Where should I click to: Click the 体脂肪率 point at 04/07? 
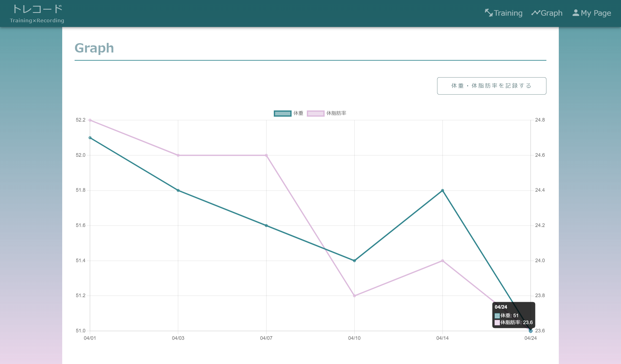tap(266, 155)
